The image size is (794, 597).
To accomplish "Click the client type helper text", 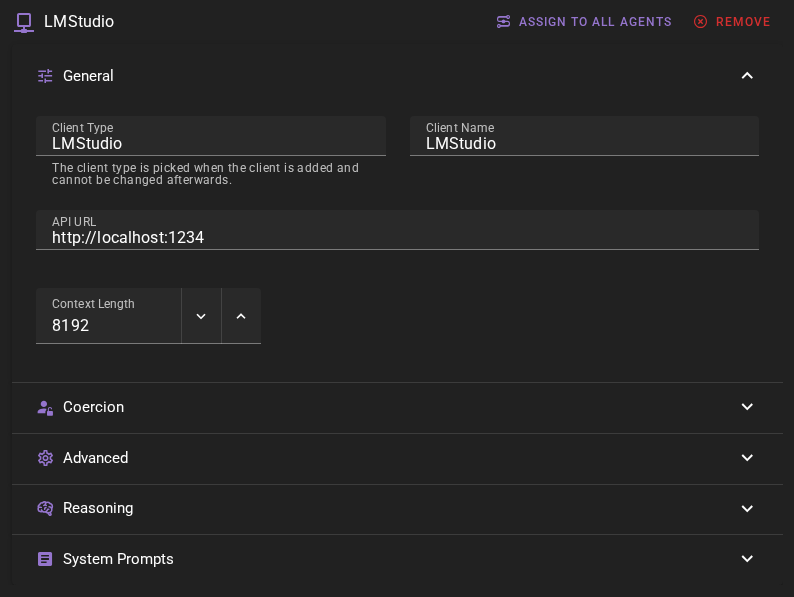I will point(205,174).
